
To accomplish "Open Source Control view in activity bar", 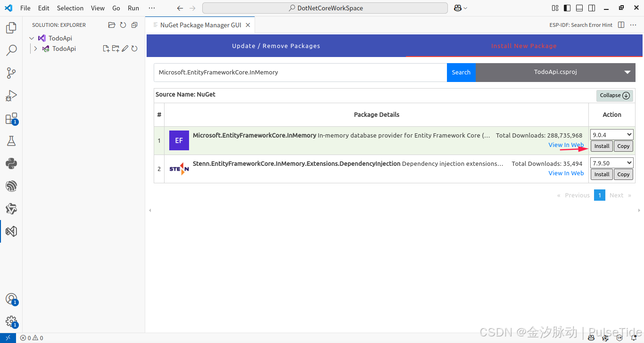I will [x=11, y=73].
